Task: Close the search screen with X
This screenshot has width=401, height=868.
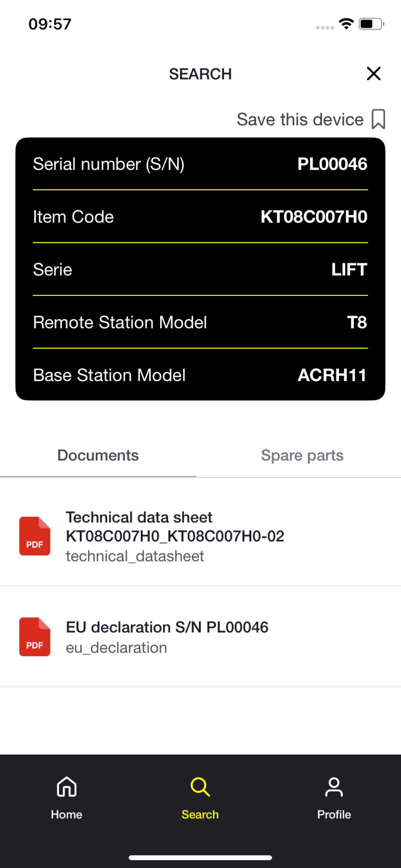Action: [373, 73]
